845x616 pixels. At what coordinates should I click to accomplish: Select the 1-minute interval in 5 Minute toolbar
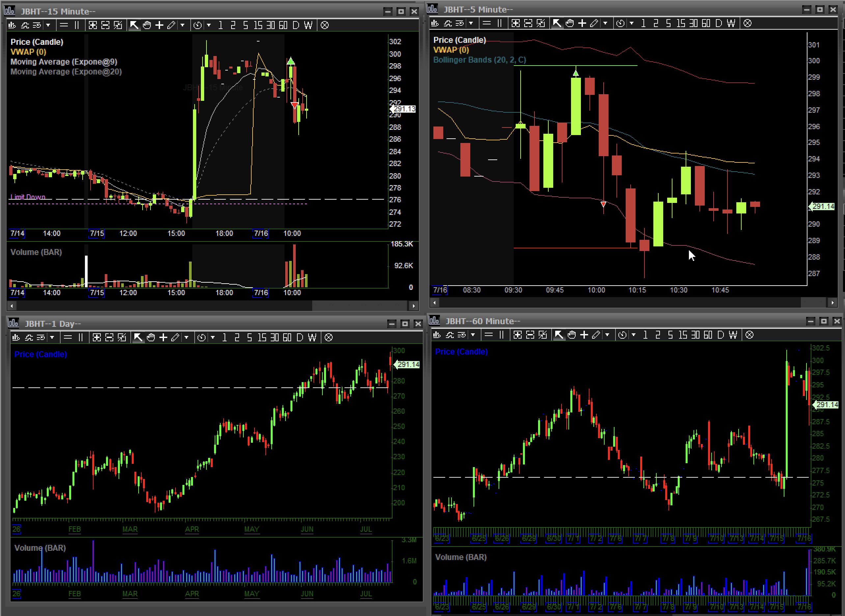643,23
